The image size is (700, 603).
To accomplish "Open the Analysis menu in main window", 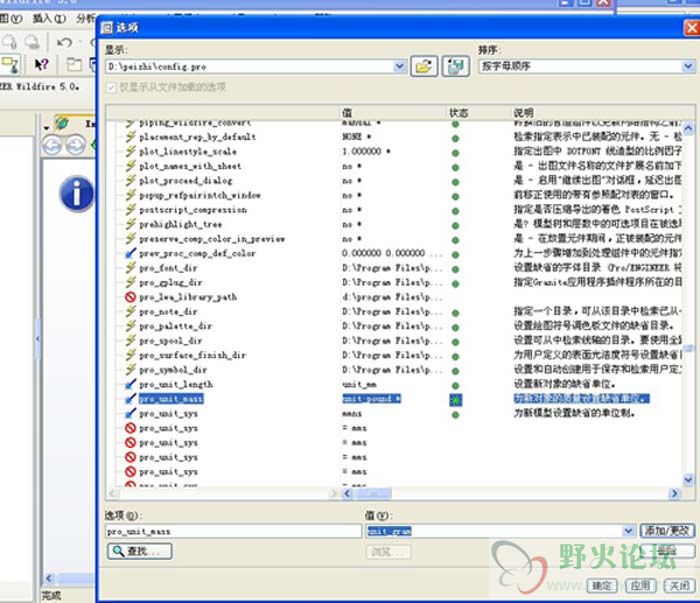I will (85, 19).
